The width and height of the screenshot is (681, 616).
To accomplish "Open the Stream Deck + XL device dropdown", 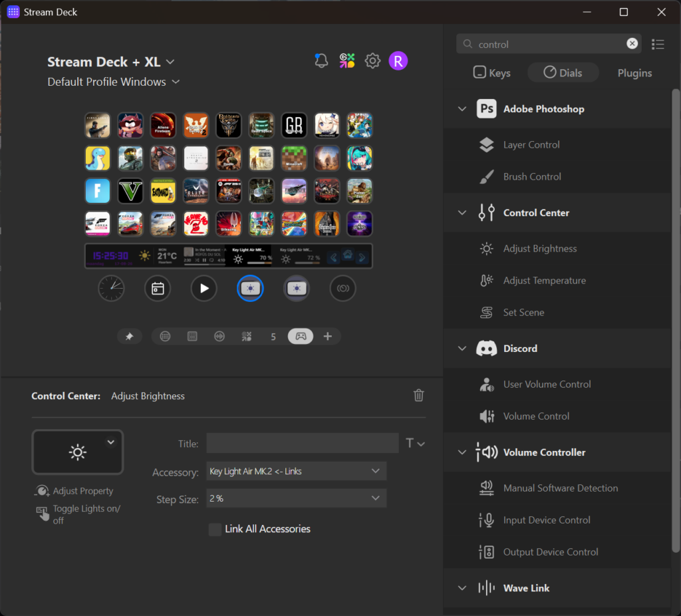I will (170, 62).
